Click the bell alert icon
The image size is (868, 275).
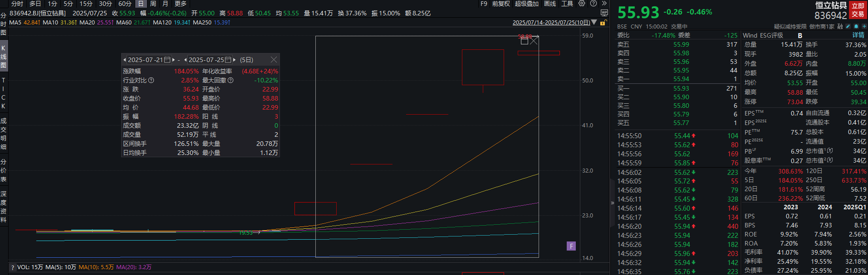click(856, 26)
